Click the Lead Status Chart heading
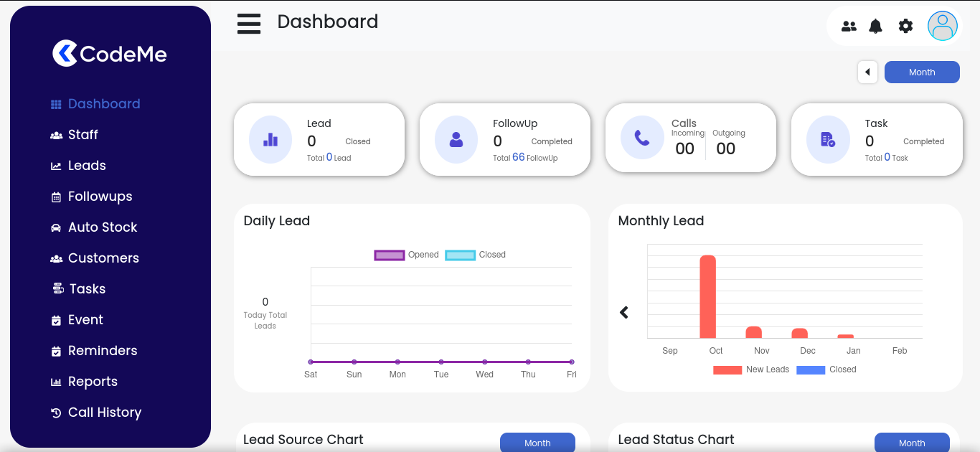The image size is (980, 452). (677, 440)
